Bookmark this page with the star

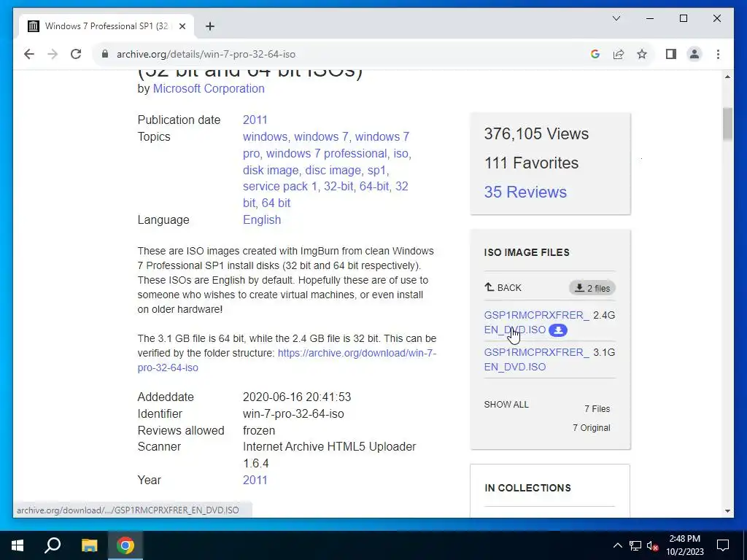[642, 54]
